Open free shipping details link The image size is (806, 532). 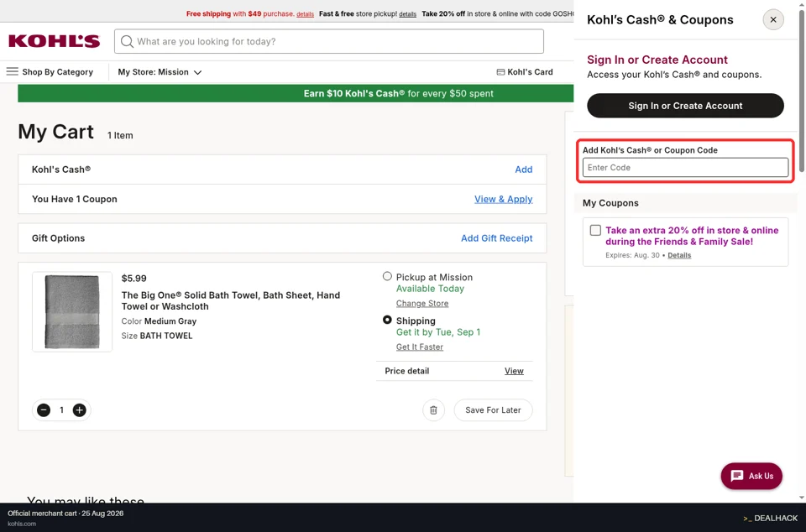(x=305, y=14)
